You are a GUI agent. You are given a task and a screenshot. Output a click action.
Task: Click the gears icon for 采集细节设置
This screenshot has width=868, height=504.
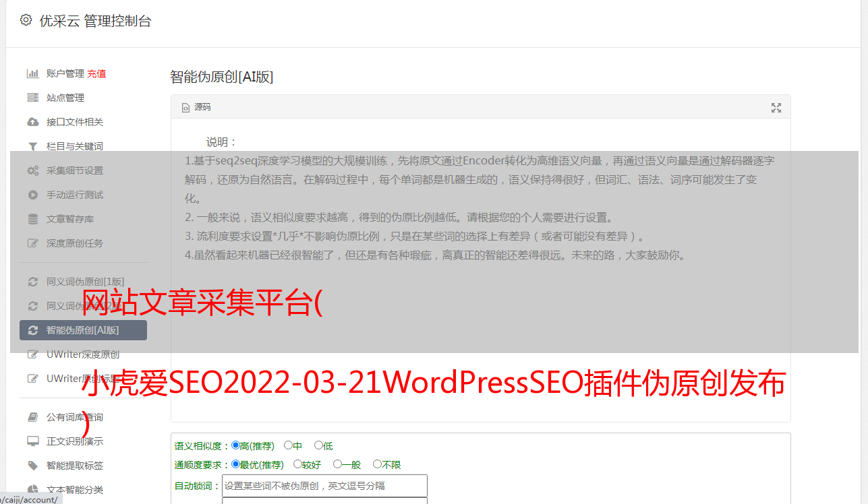pos(32,170)
